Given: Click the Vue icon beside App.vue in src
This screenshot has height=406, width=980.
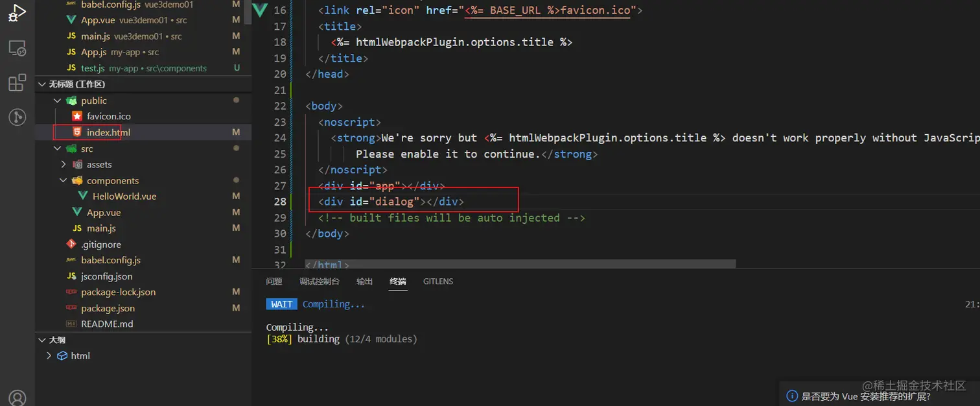Looking at the screenshot, I should 77,212.
